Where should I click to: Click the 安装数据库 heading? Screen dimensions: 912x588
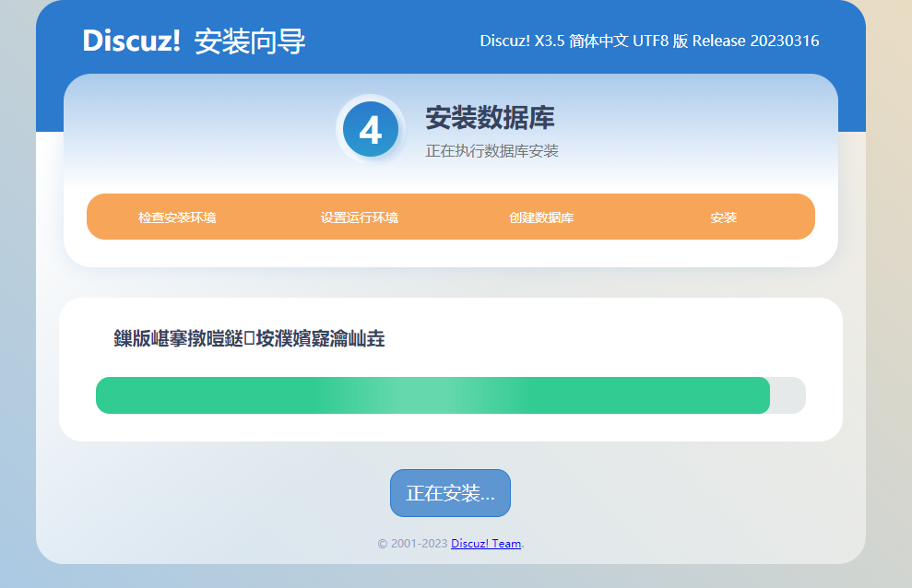point(490,118)
